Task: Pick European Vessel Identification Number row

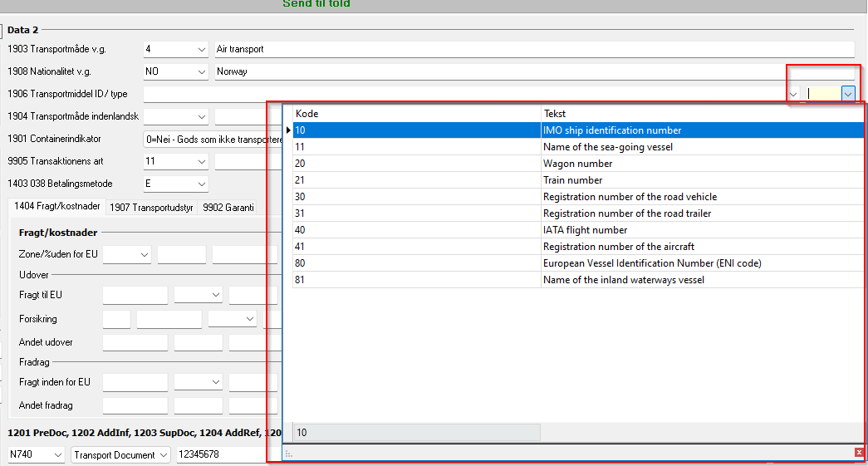Action: pos(651,263)
